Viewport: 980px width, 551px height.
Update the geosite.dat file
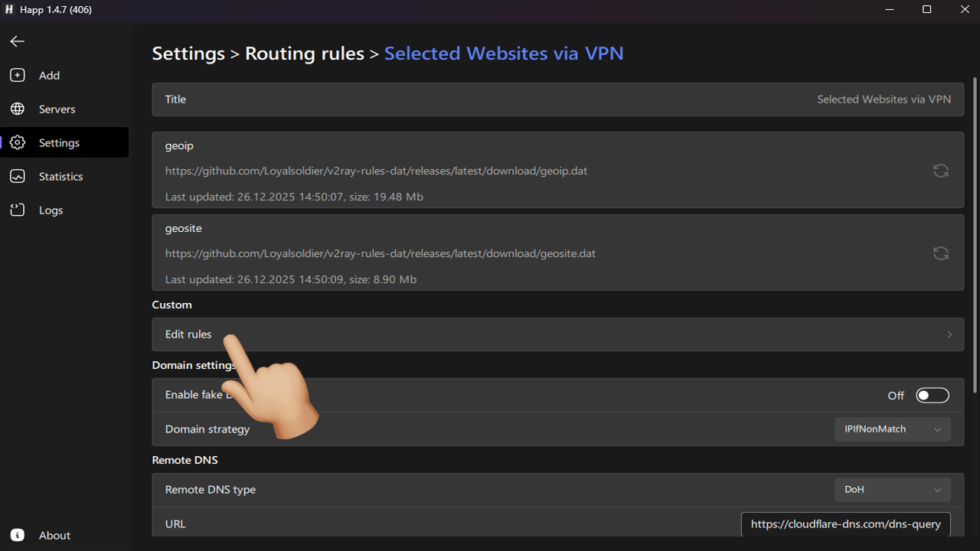[940, 253]
